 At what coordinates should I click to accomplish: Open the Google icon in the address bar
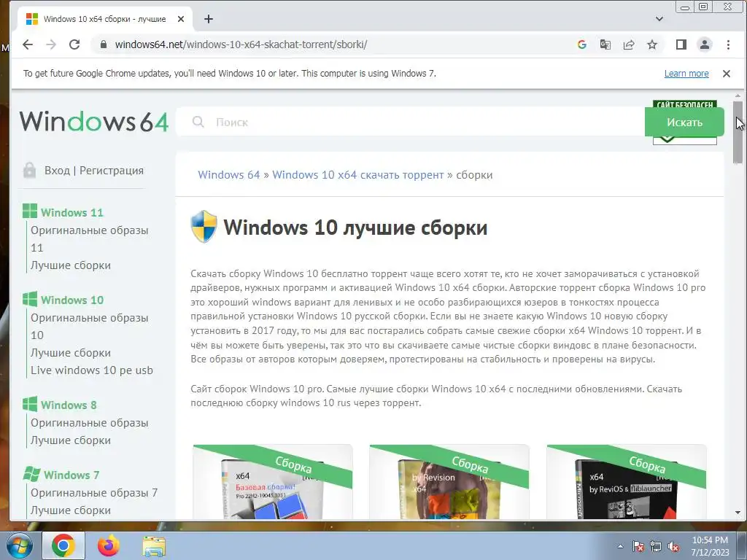pyautogui.click(x=581, y=44)
